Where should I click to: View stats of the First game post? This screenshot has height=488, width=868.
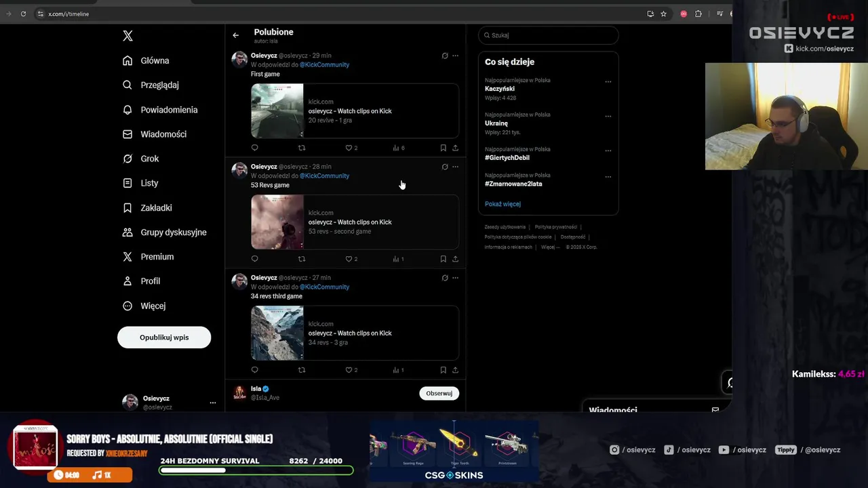(x=399, y=148)
